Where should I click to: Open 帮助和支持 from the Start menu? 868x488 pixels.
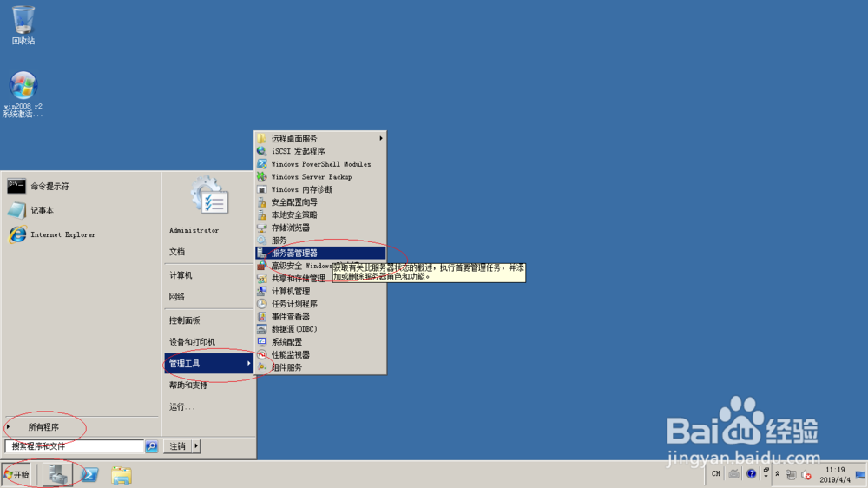[209, 386]
